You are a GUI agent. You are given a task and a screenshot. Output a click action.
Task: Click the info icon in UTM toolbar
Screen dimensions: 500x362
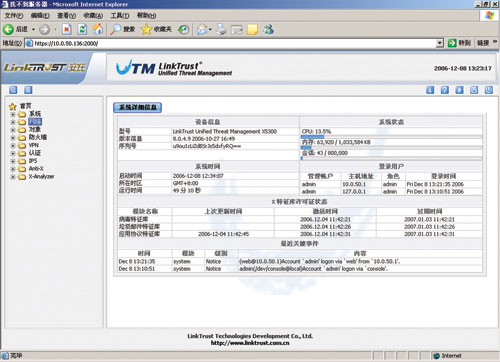pyautogui.click(x=430, y=90)
